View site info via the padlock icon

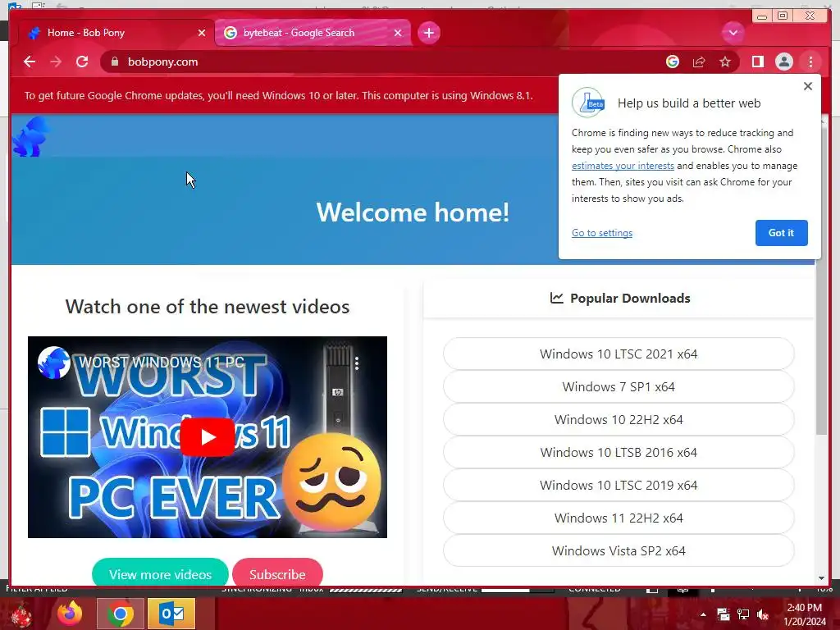pyautogui.click(x=115, y=62)
